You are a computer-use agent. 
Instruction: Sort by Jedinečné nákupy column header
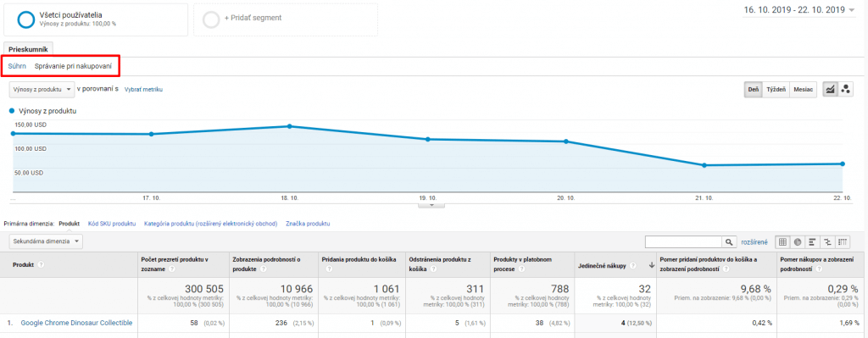pos(603,265)
